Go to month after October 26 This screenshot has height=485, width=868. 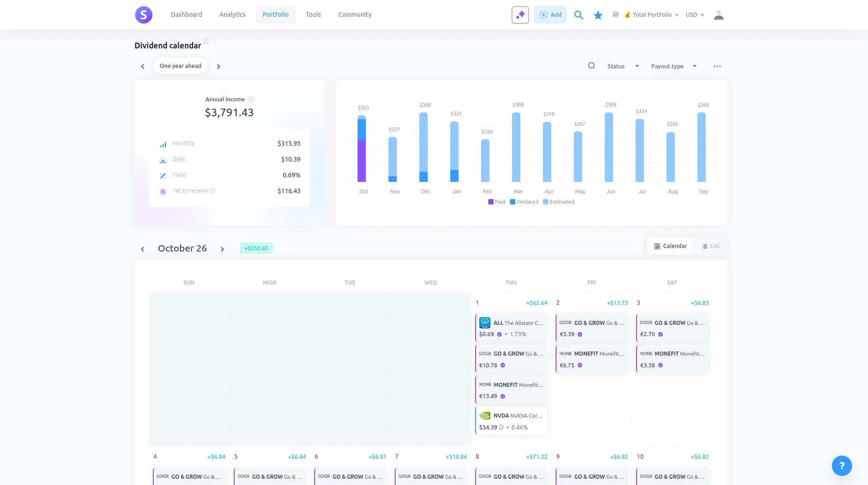click(x=222, y=249)
